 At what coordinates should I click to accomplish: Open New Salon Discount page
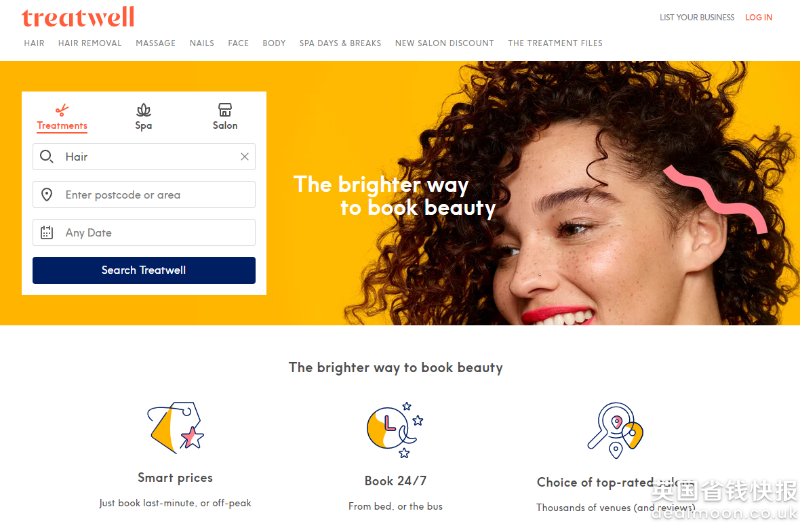click(x=444, y=43)
